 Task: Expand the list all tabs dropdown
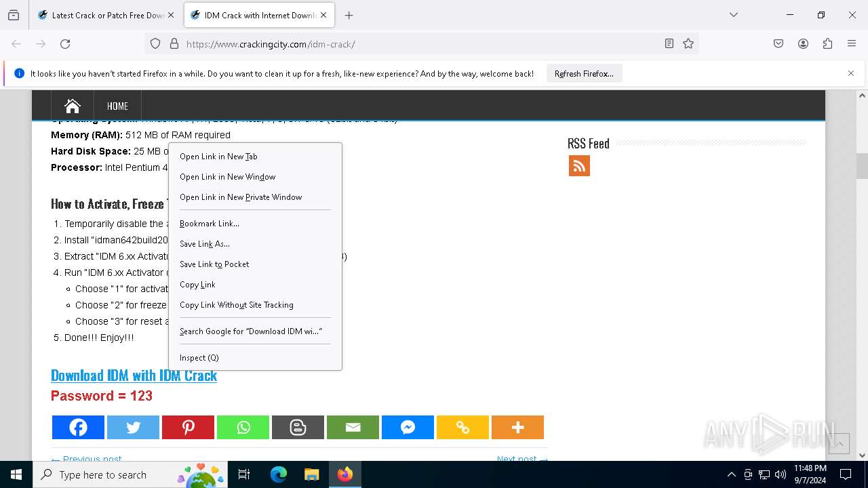pyautogui.click(x=733, y=15)
